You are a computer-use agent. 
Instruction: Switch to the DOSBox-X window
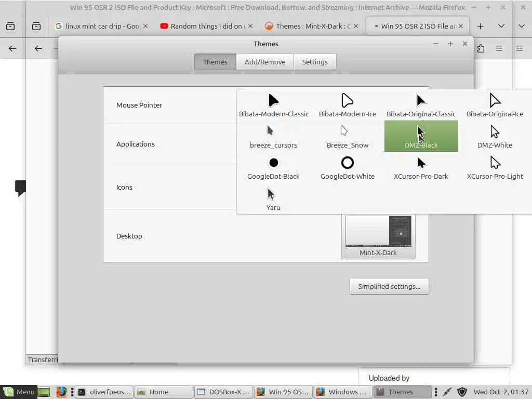[223, 392]
